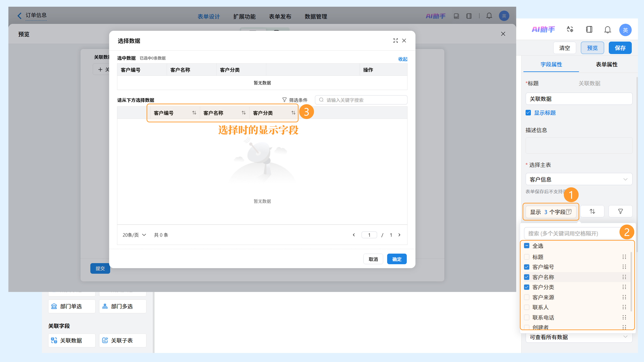Open the 可查看所有数据 dropdown

tap(579, 337)
